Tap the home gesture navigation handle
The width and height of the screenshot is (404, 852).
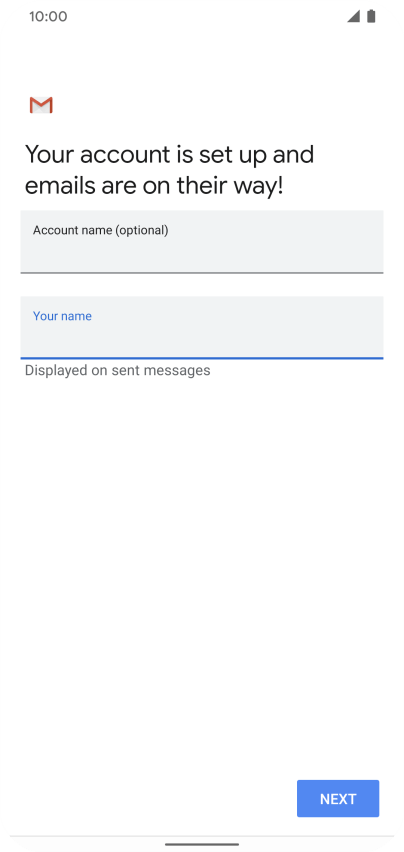coord(202,844)
